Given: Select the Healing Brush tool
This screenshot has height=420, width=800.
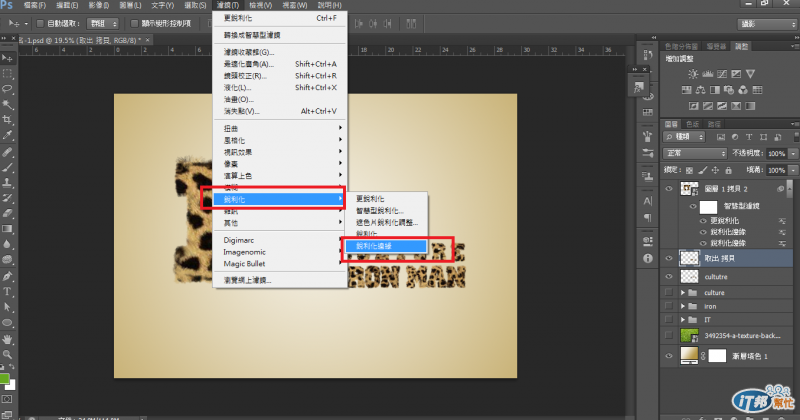Looking at the screenshot, I should coord(7,152).
